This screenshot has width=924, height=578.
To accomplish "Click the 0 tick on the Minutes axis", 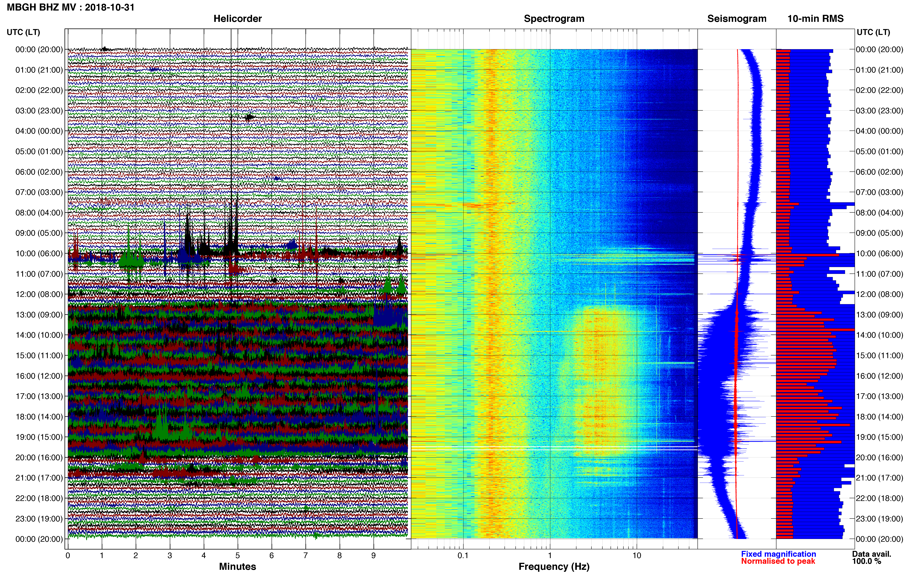I will tap(68, 555).
